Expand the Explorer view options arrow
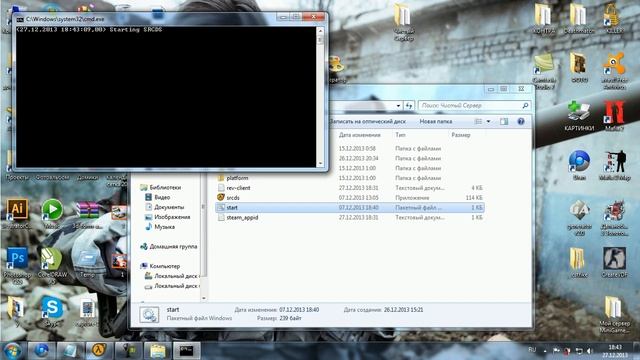The image size is (640, 360). [x=488, y=121]
